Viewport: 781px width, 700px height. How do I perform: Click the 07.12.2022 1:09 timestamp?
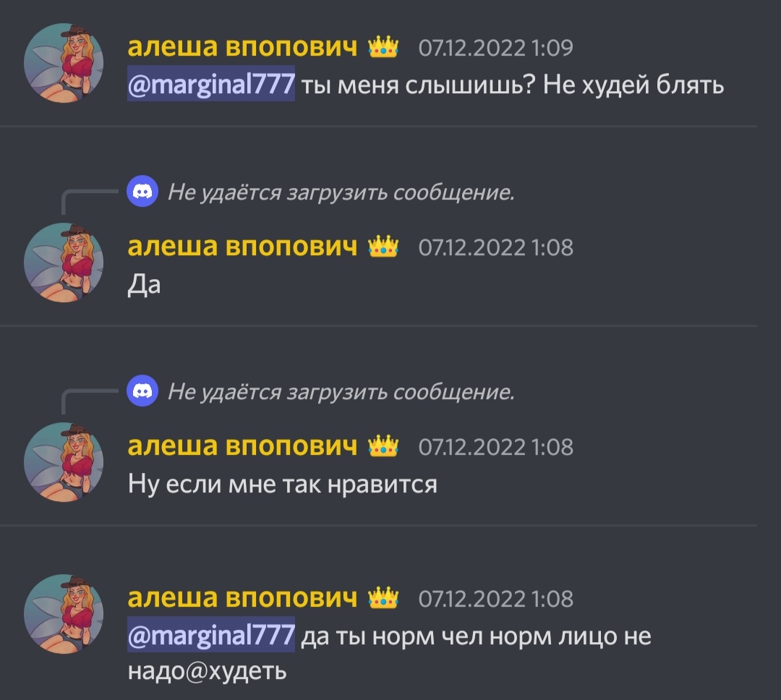click(x=495, y=48)
